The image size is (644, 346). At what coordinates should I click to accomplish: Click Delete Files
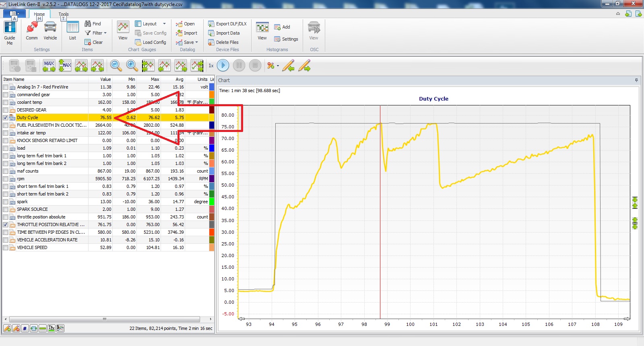[223, 42]
